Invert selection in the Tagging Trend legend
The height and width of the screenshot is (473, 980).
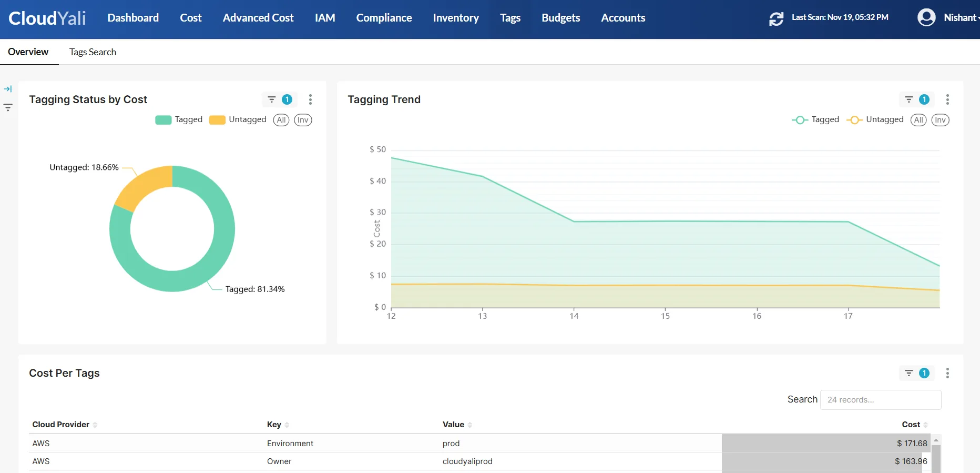click(x=940, y=120)
